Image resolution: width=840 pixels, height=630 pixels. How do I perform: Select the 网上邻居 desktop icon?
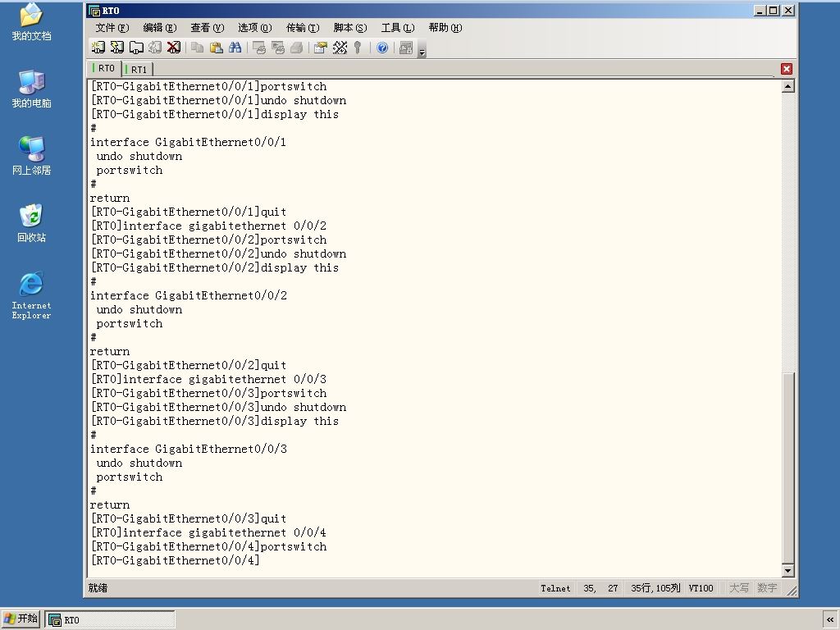[31, 156]
